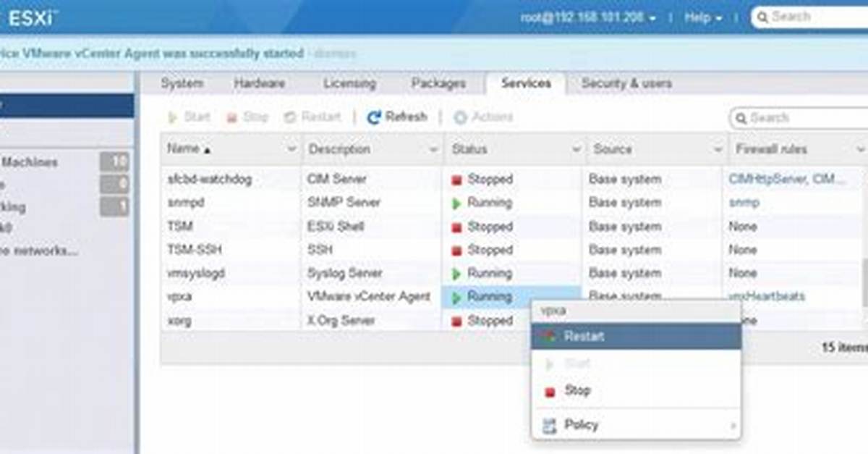Click the vpxHeartbeats firewall rule link
This screenshot has width=868, height=454.
click(767, 297)
